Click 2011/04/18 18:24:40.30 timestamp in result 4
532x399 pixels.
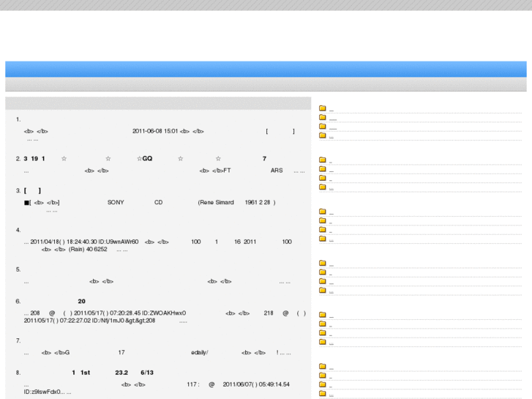[64, 242]
